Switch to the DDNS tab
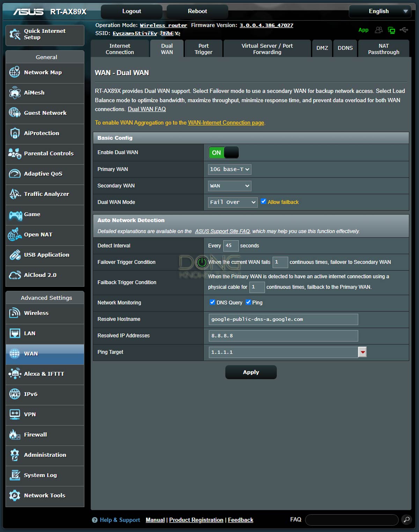 [x=345, y=48]
